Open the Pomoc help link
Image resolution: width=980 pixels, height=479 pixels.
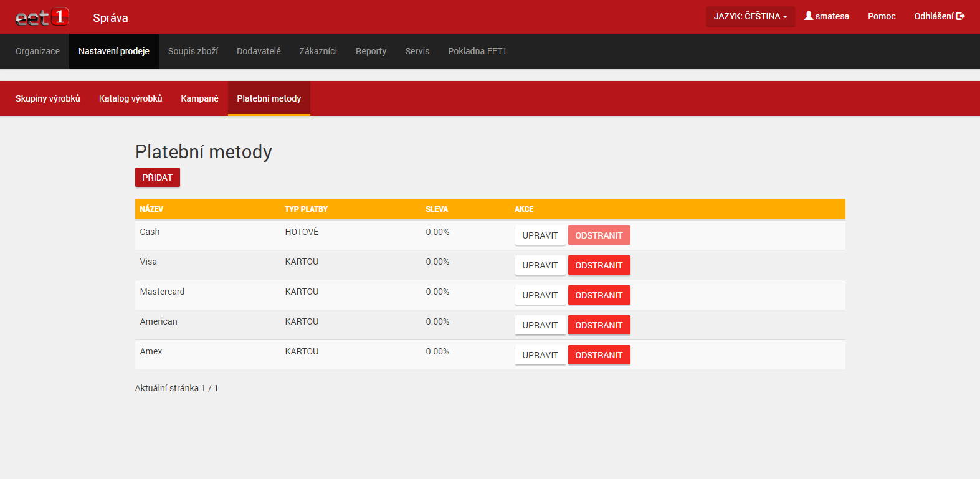(x=882, y=16)
